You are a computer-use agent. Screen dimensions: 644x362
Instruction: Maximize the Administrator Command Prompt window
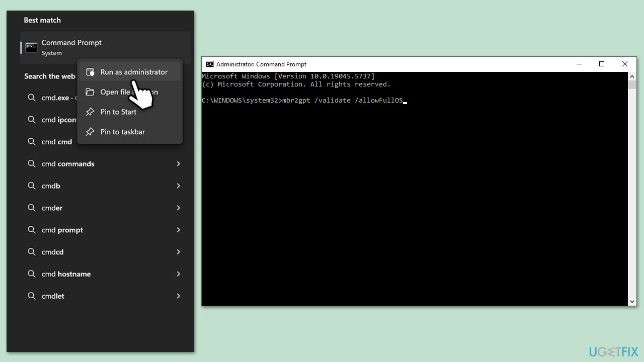pos(601,64)
